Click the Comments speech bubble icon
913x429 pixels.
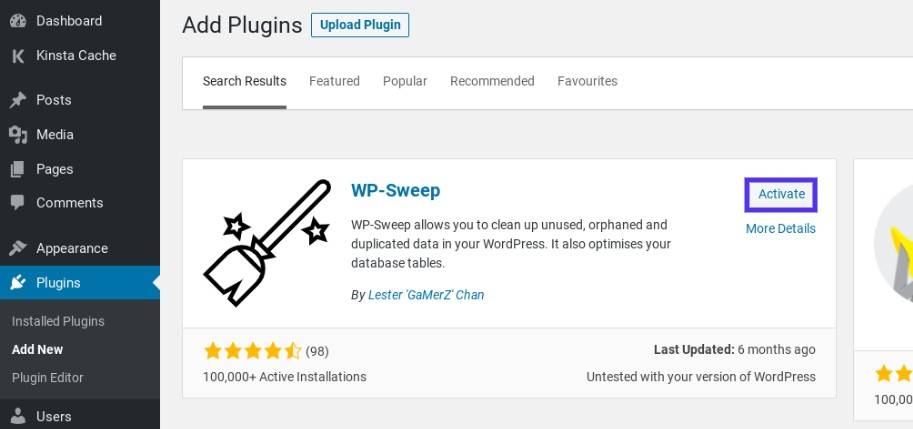(17, 203)
